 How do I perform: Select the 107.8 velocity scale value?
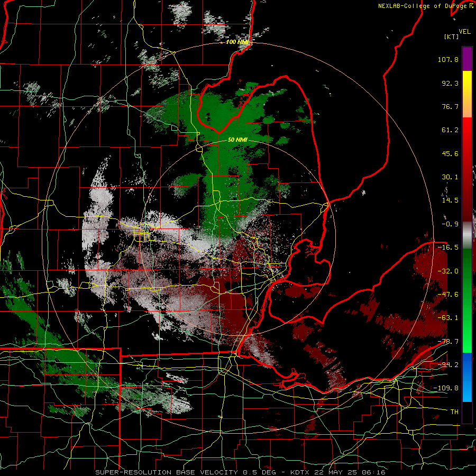[x=448, y=59]
